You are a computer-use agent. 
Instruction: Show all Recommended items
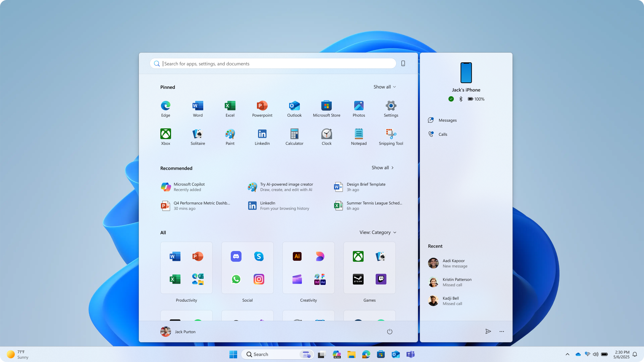(382, 168)
